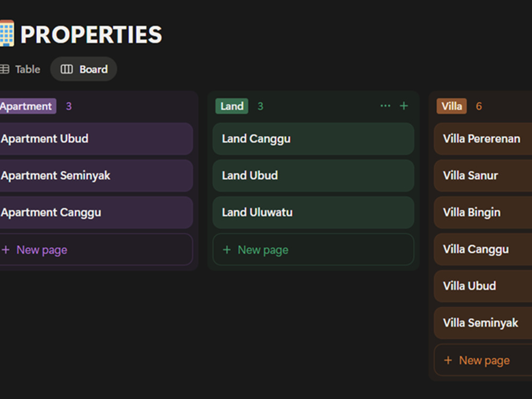Open the Apartment Canggu card

tap(96, 212)
